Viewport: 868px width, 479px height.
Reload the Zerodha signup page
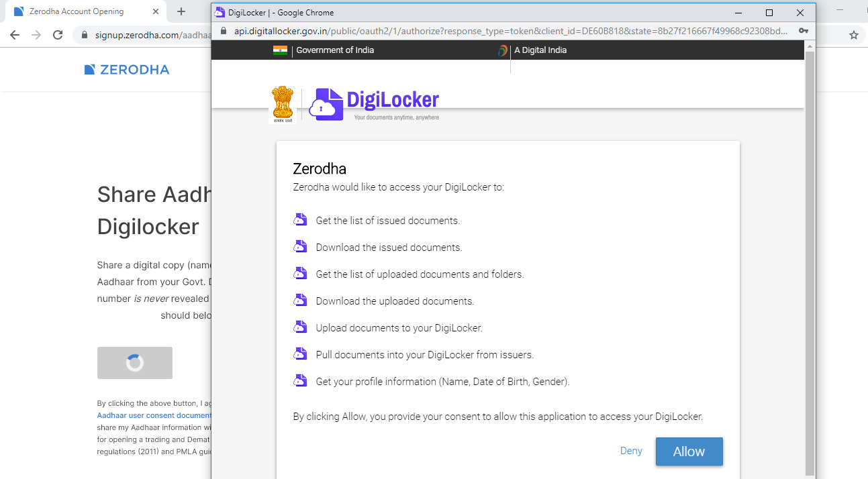pos(58,35)
